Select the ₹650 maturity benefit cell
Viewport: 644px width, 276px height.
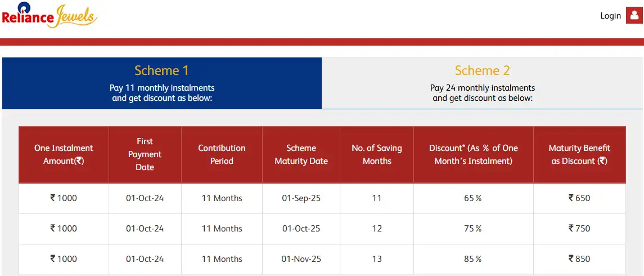pos(579,198)
